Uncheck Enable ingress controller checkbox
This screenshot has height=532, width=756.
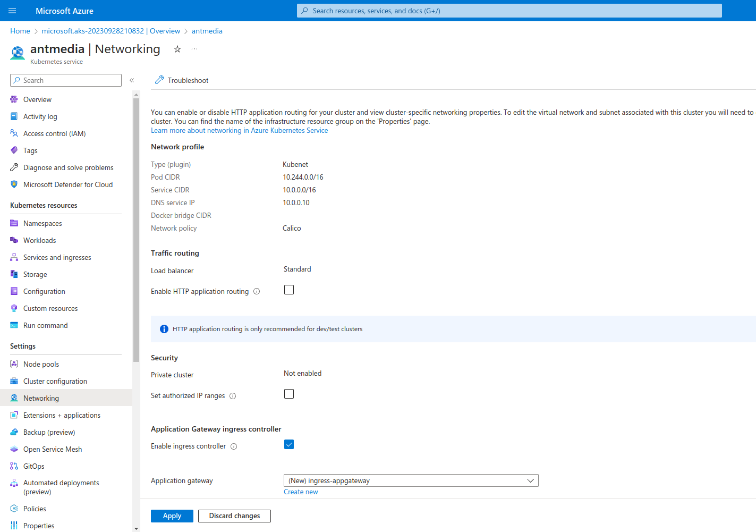(x=289, y=444)
